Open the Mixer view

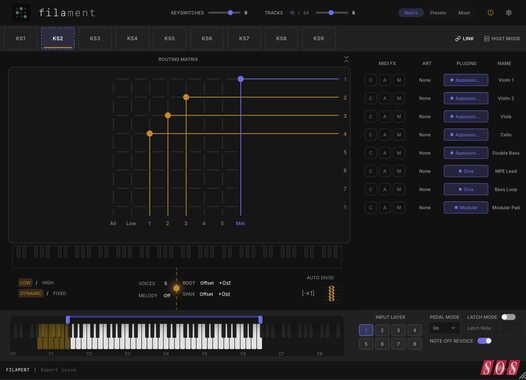tap(464, 13)
